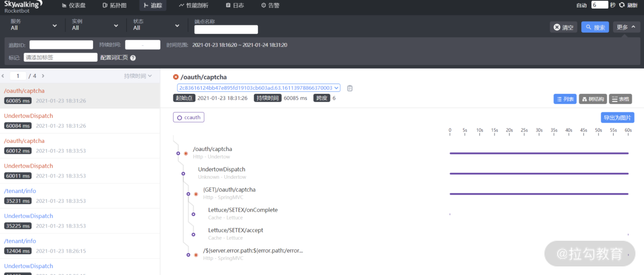Click the help icon beside 配置词汇页
The height and width of the screenshot is (275, 644).
click(133, 58)
